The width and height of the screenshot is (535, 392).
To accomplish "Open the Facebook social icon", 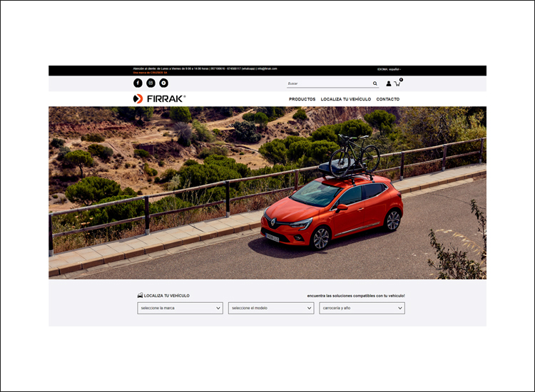I will click(138, 83).
